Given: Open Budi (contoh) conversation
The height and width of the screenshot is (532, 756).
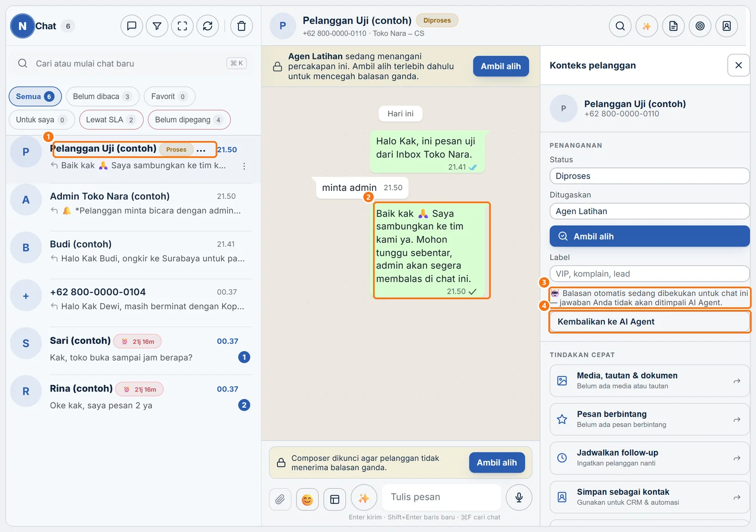Looking at the screenshot, I should (x=133, y=255).
